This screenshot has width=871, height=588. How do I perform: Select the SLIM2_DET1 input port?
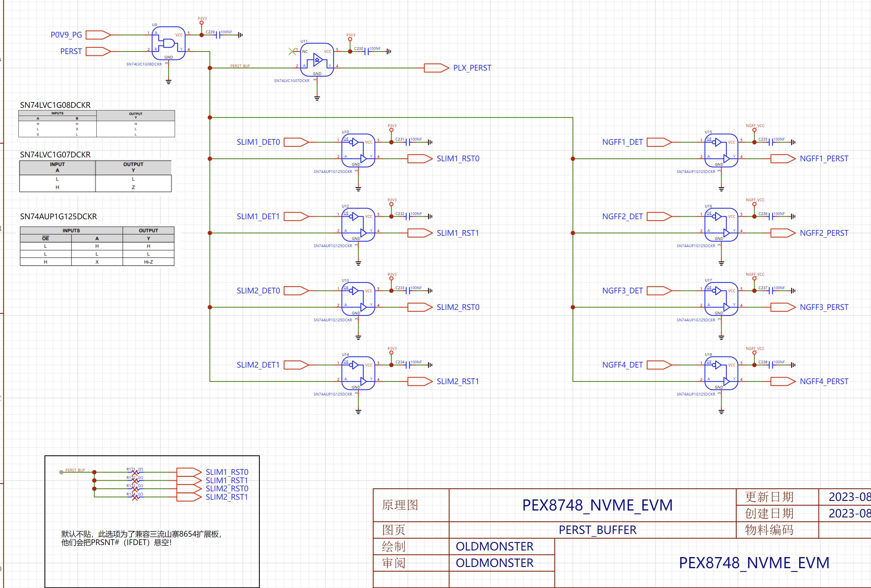tap(296, 365)
